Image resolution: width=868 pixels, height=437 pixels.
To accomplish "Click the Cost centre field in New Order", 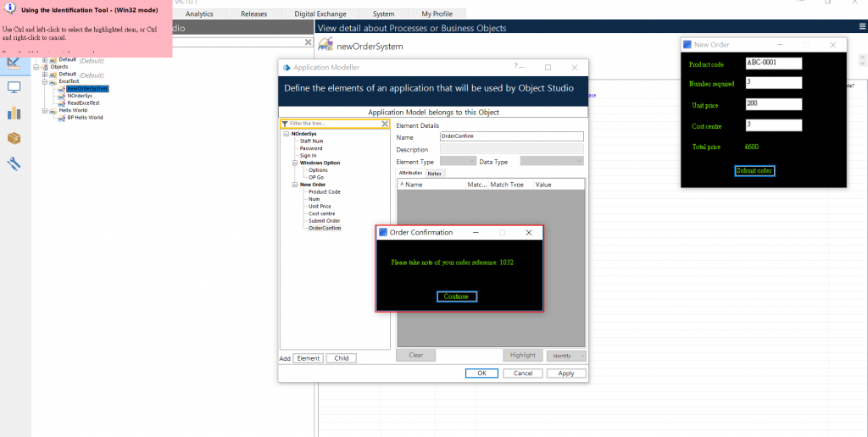I will coord(773,125).
